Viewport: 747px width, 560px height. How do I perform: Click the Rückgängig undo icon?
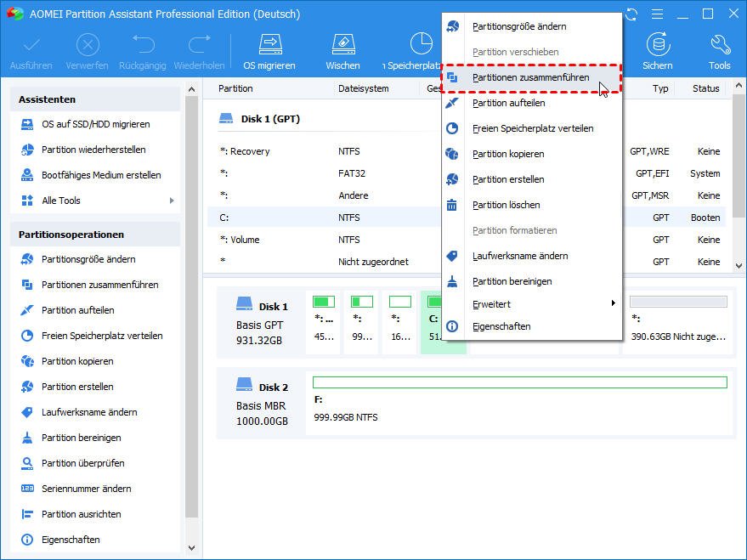[x=143, y=44]
